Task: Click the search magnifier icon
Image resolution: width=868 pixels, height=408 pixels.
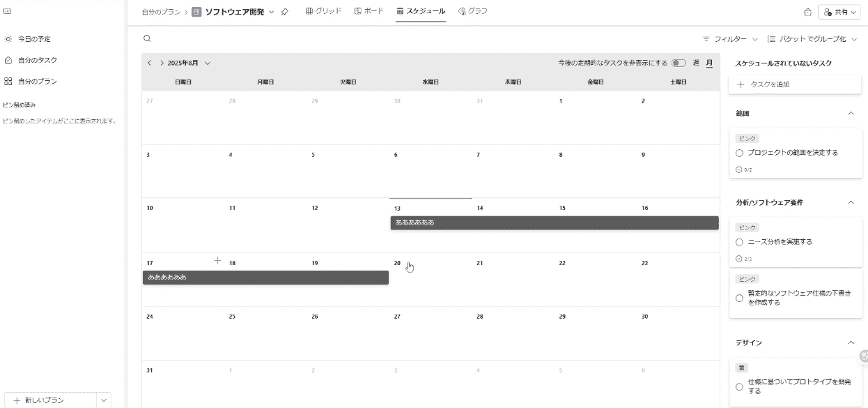Action: (x=146, y=39)
